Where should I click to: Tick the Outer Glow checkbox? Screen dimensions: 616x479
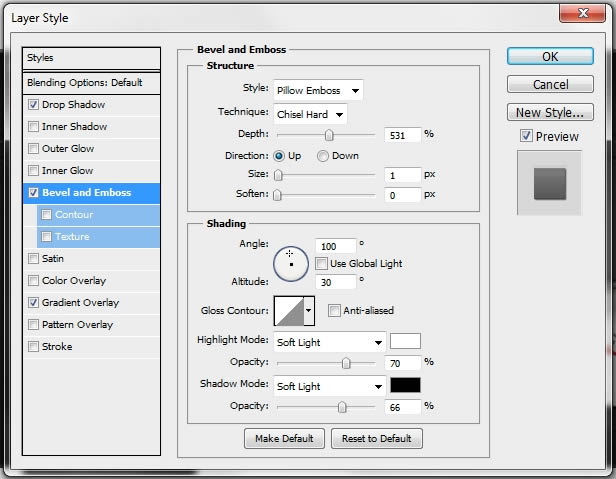33,149
